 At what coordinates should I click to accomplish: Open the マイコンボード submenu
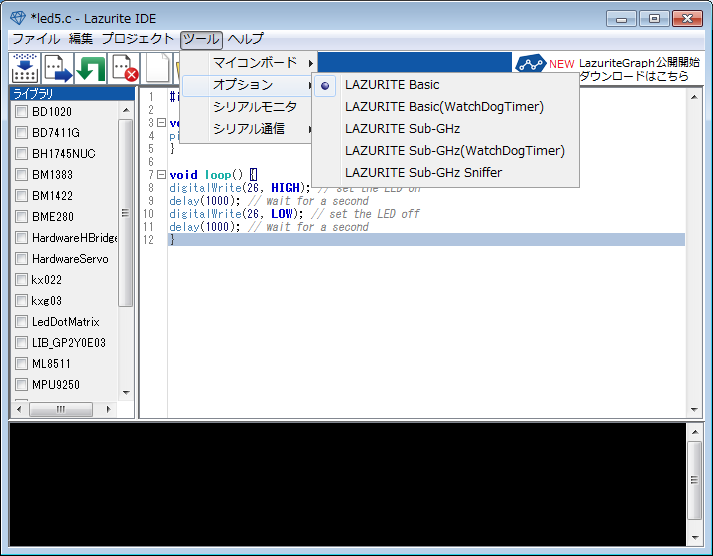[248, 63]
